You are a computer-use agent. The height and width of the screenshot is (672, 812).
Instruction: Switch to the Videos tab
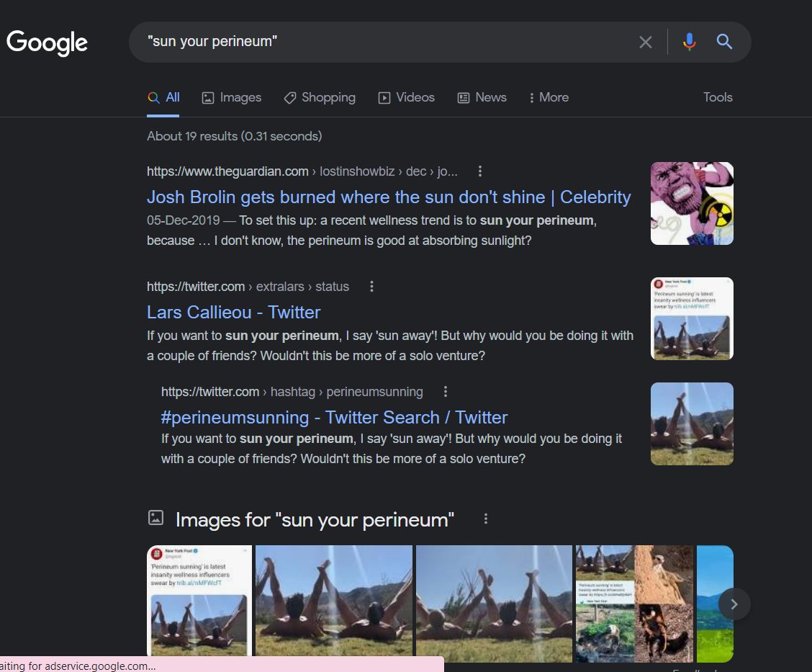tap(407, 97)
